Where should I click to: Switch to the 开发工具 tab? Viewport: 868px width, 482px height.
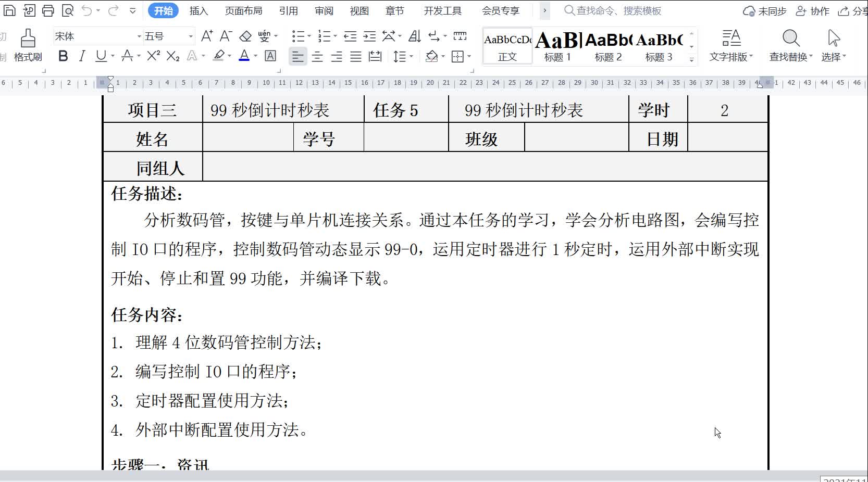click(442, 11)
